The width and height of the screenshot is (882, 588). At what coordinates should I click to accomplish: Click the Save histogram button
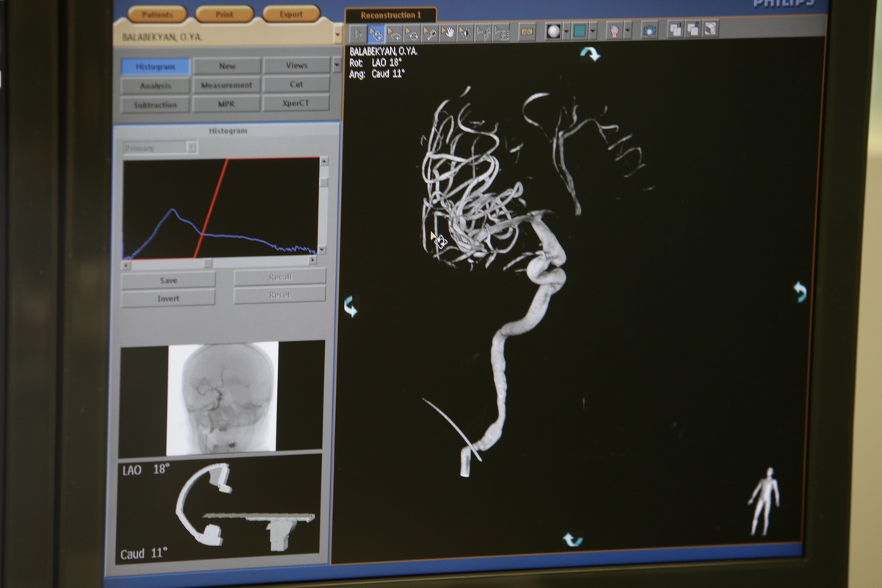click(x=168, y=281)
